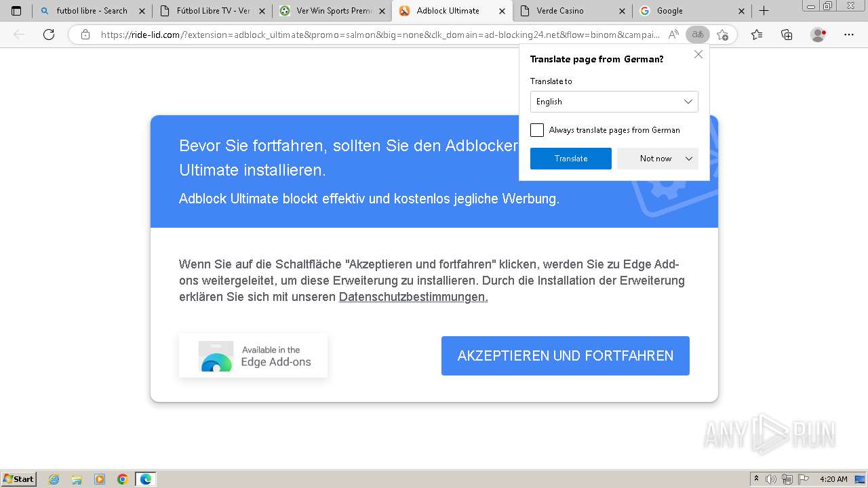Screen dimensions: 868x488
Task: Click the address bar URL field
Action: (x=380, y=35)
